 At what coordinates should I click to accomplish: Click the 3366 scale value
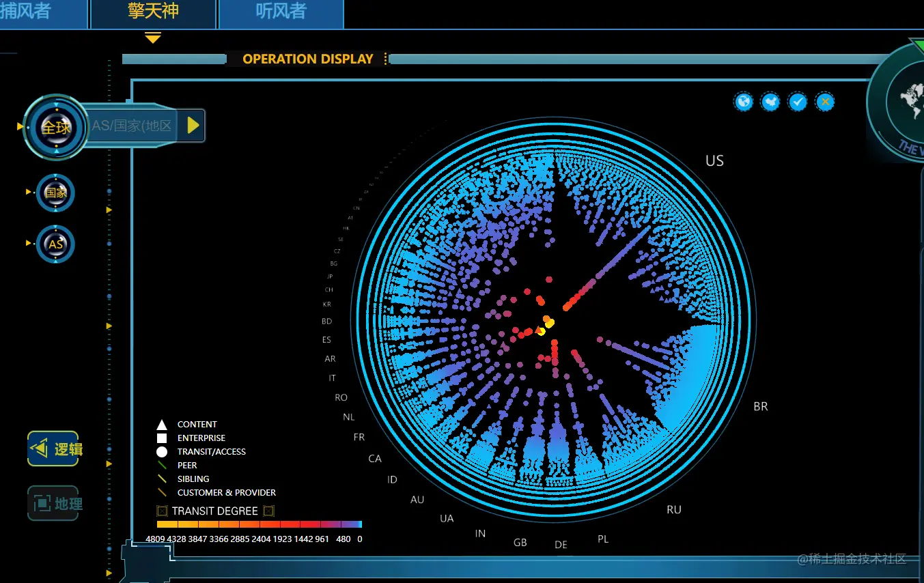pos(219,539)
